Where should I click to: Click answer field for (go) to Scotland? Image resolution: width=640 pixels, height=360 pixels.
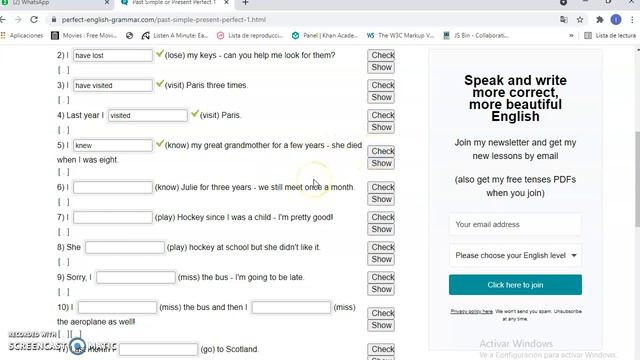click(158, 349)
